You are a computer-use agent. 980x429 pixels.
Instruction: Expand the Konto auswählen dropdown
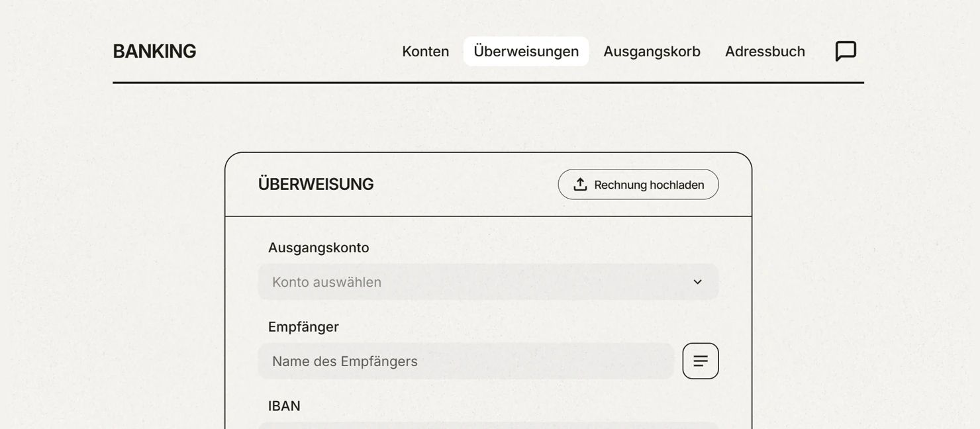tap(489, 282)
